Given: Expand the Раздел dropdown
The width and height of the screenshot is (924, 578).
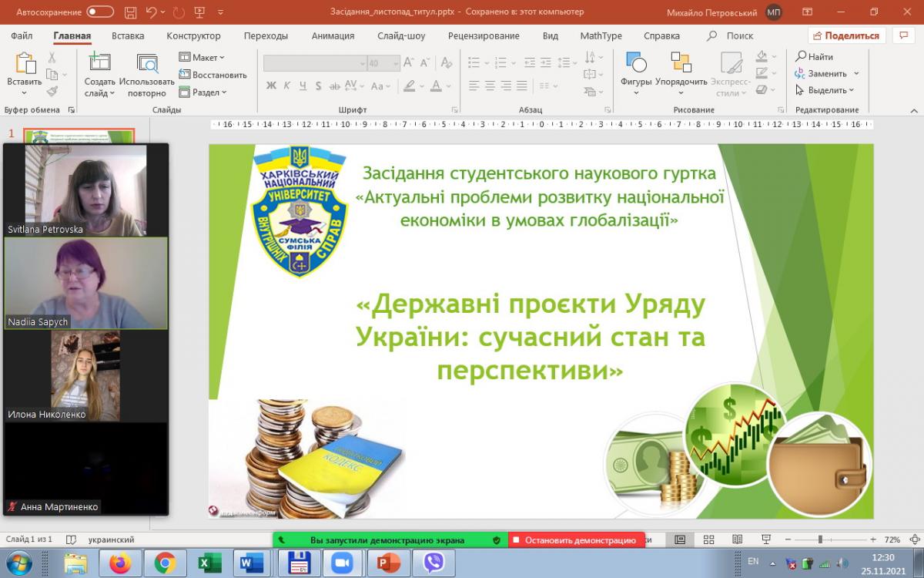Looking at the screenshot, I should click(203, 92).
